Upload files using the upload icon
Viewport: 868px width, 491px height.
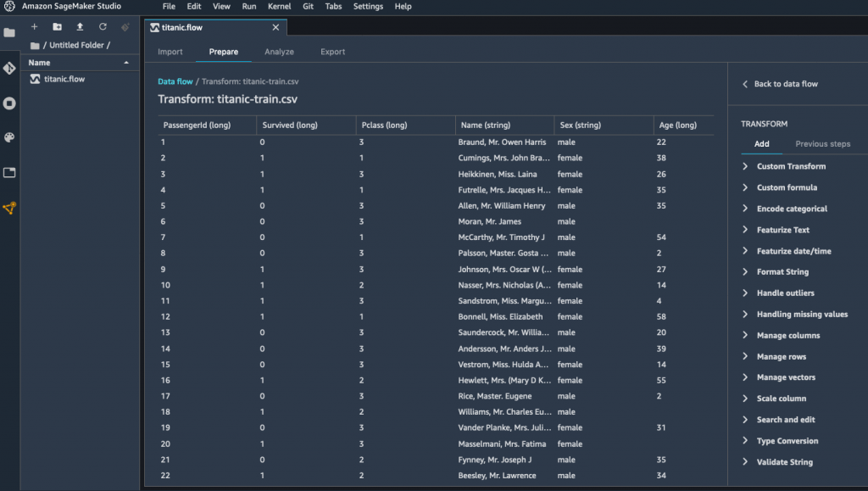coord(80,26)
